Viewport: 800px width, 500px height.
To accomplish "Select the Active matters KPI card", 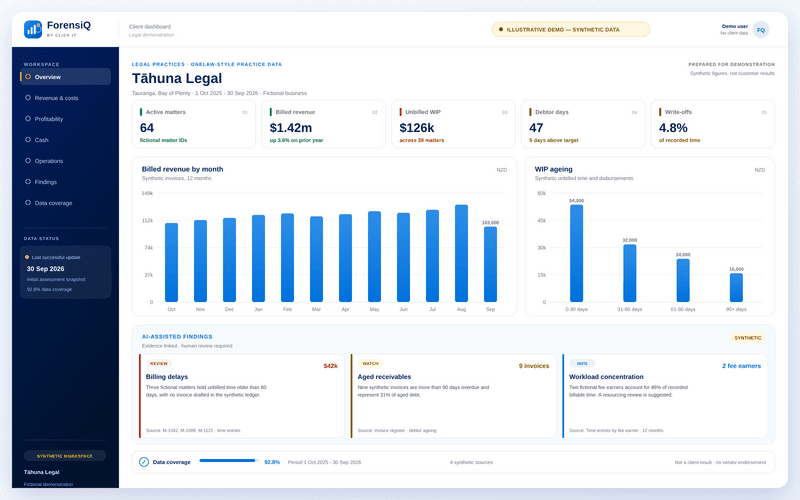I will tap(193, 124).
